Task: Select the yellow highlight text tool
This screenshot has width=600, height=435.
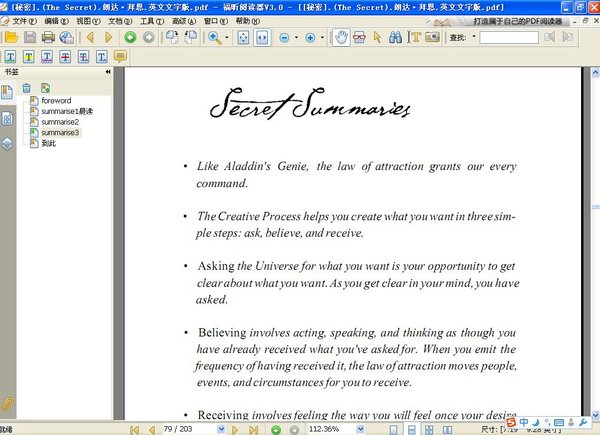Action: (x=29, y=57)
